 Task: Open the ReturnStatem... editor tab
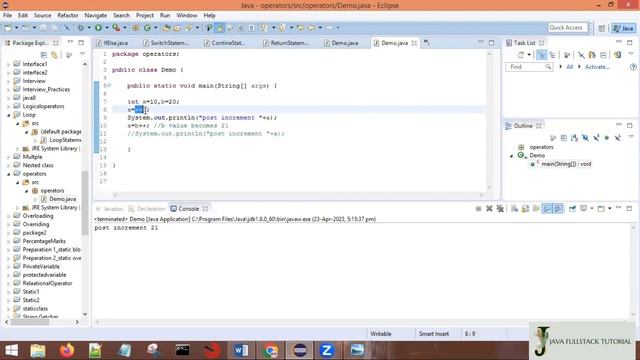point(286,43)
